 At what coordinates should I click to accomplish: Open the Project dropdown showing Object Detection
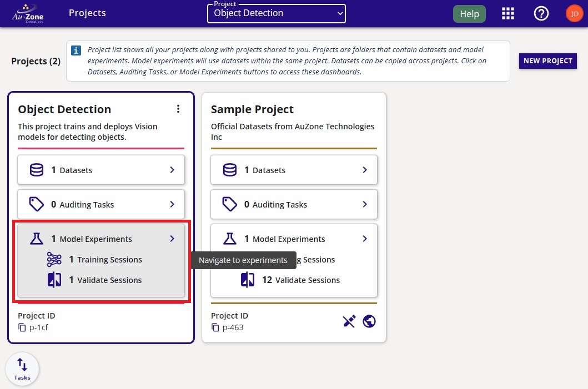coord(276,13)
